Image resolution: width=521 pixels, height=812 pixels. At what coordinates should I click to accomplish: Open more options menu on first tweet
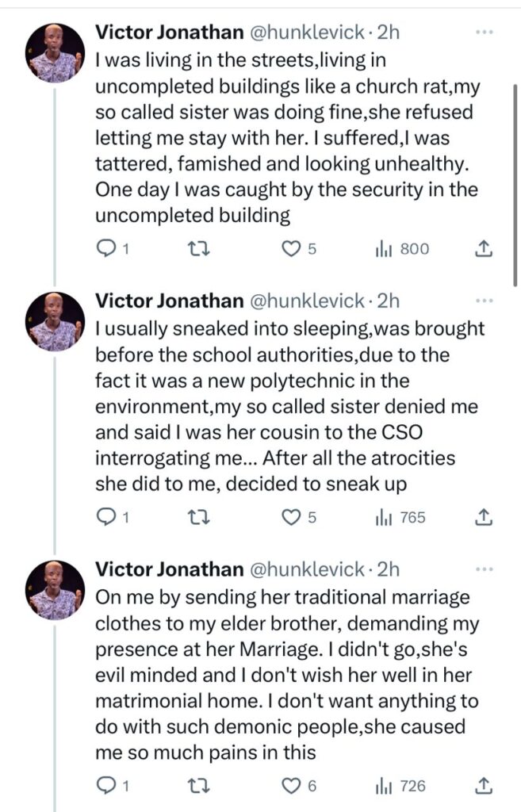[x=484, y=33]
